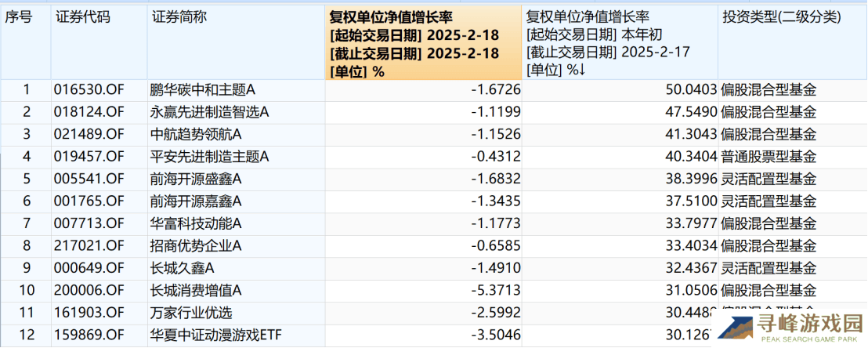Screen dimensions: 868x348
Task: Select security code 217021.OF
Action: click(89, 246)
